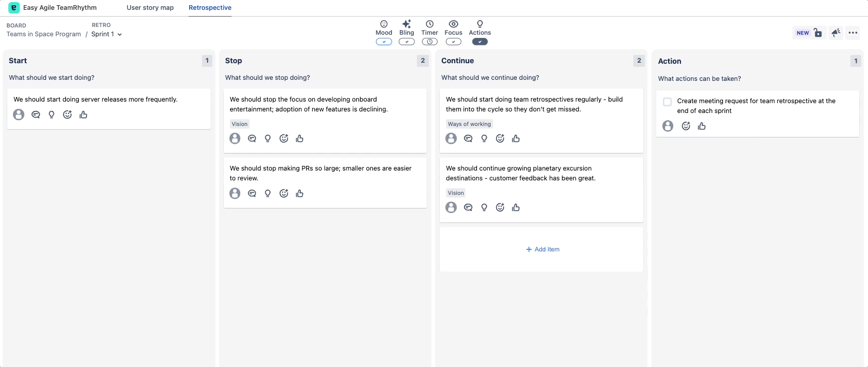
Task: Open the more options ellipsis menu
Action: 853,33
